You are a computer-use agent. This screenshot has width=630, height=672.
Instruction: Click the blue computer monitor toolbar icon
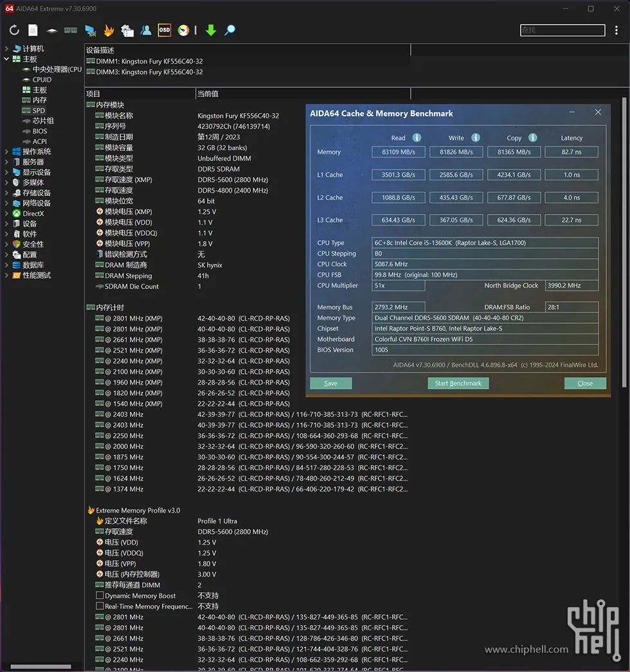(x=90, y=30)
